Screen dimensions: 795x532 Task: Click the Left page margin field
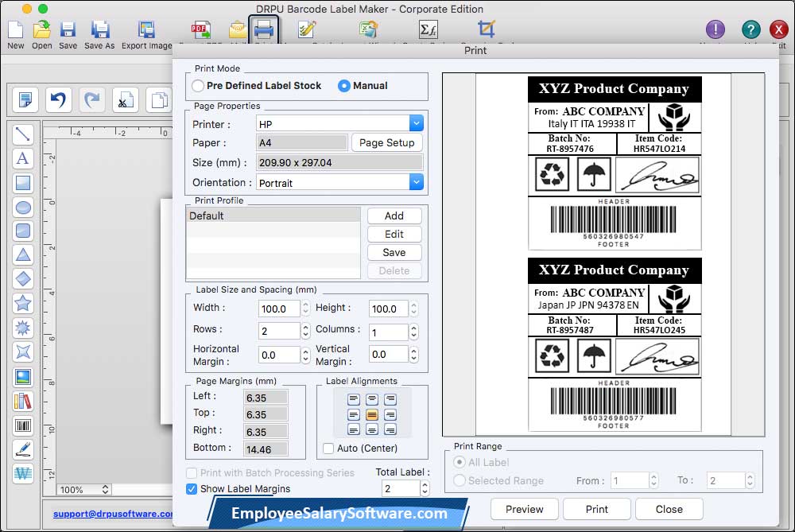[266, 398]
